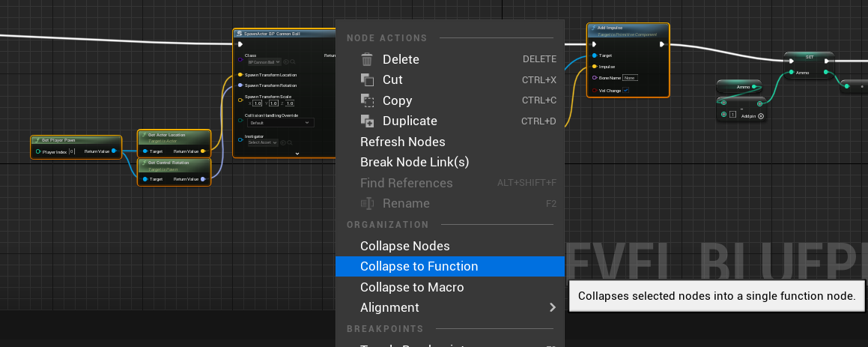
Task: Choose Collapse Nodes
Action: [x=449, y=246]
